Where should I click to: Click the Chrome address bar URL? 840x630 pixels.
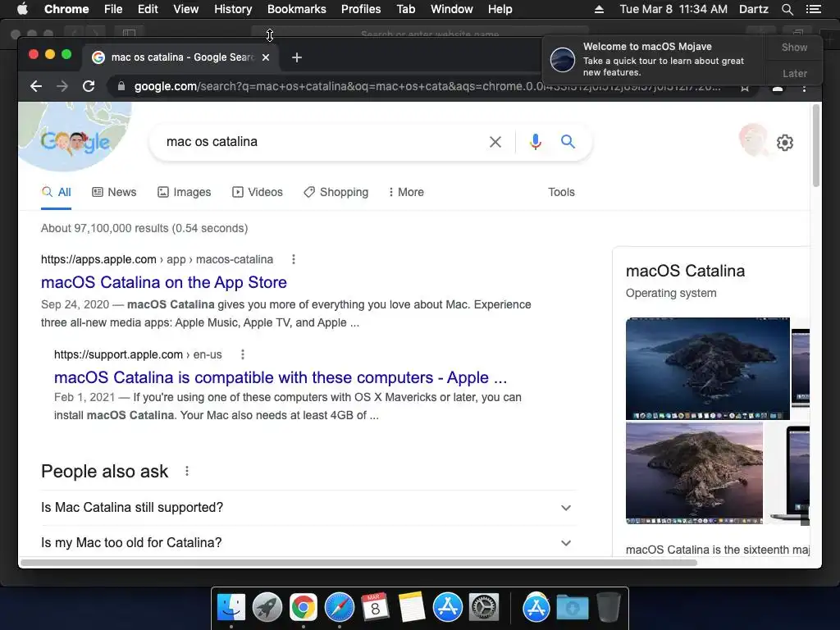(x=427, y=86)
